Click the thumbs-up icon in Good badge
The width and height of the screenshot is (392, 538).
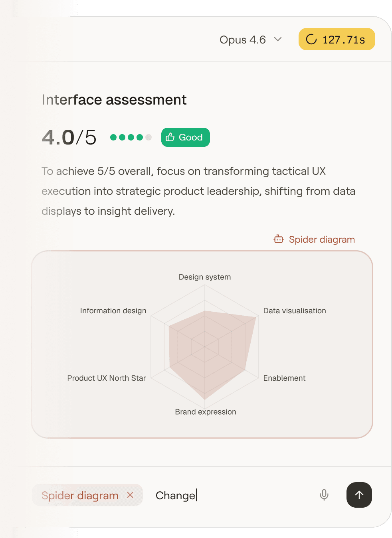click(170, 137)
